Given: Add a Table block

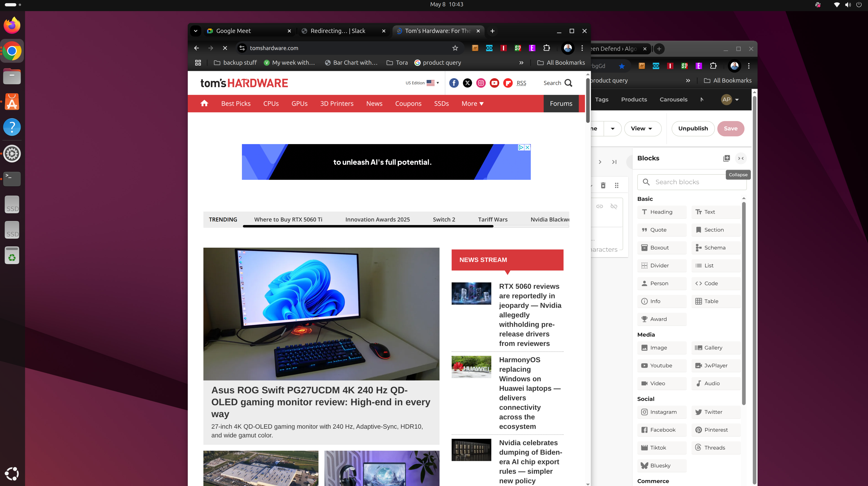Looking at the screenshot, I should click(716, 301).
